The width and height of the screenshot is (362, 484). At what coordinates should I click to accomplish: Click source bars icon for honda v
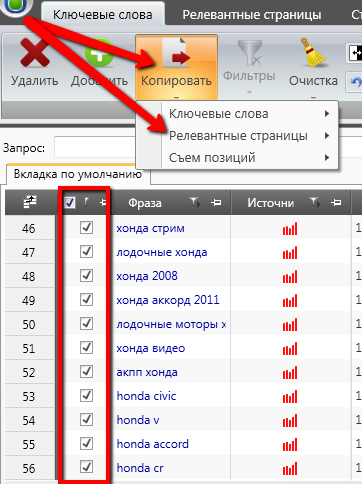click(290, 421)
